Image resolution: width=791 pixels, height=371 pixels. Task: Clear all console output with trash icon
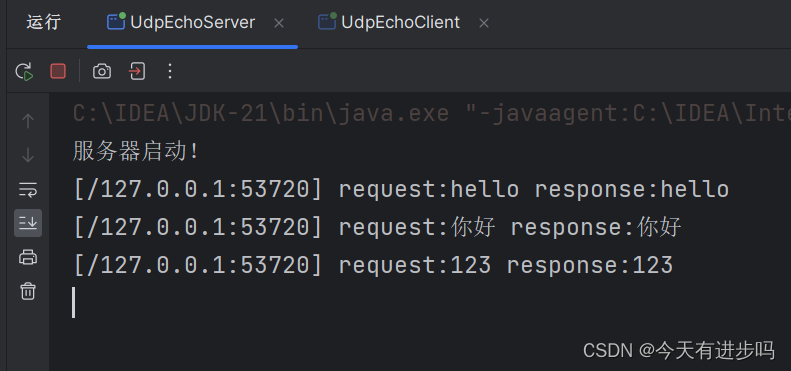(x=28, y=291)
